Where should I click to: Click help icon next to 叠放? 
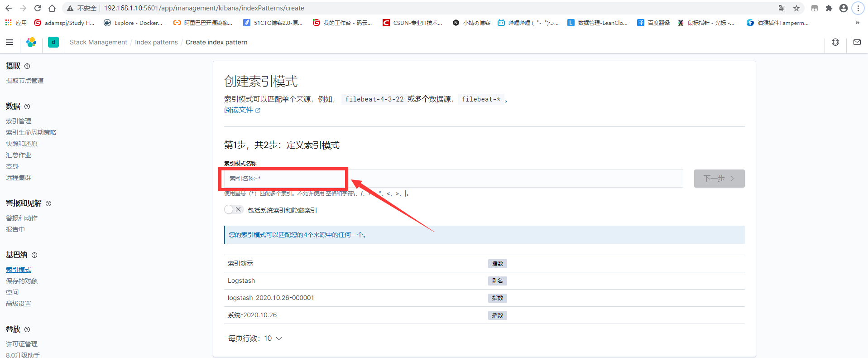point(27,329)
